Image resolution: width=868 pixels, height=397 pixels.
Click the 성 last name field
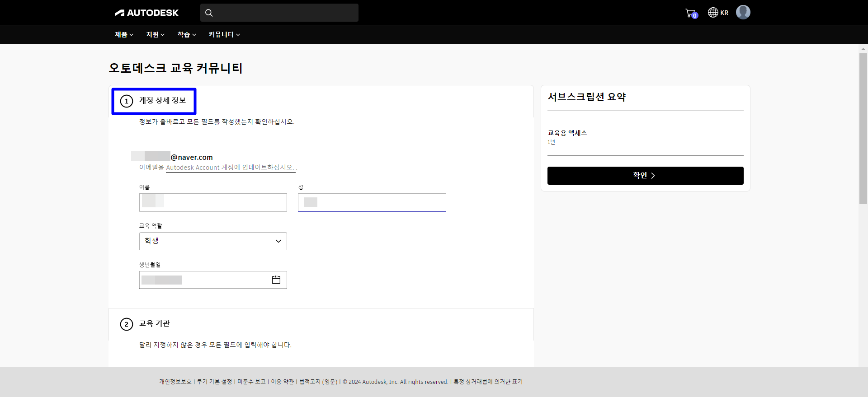tap(372, 202)
